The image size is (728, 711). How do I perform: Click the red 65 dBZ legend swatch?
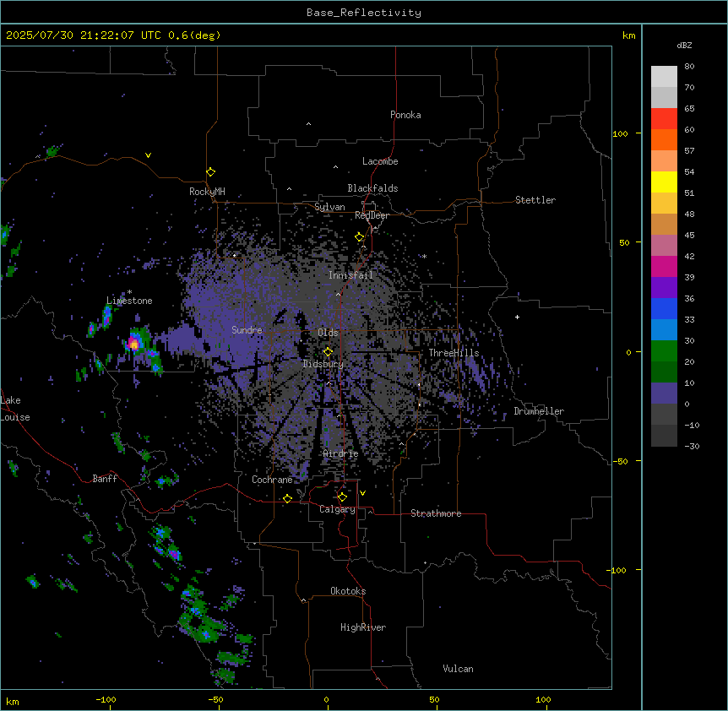click(x=664, y=119)
